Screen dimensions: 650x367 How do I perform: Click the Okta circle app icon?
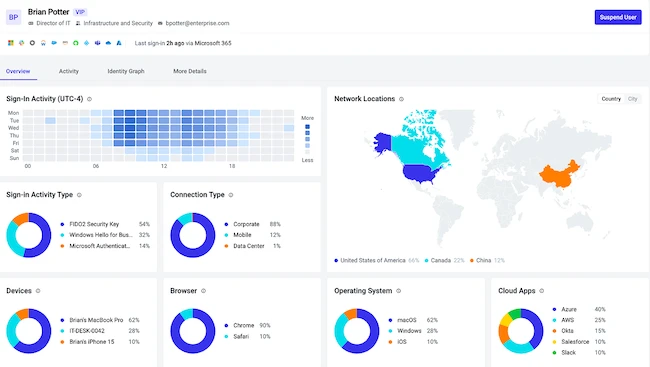pos(32,43)
